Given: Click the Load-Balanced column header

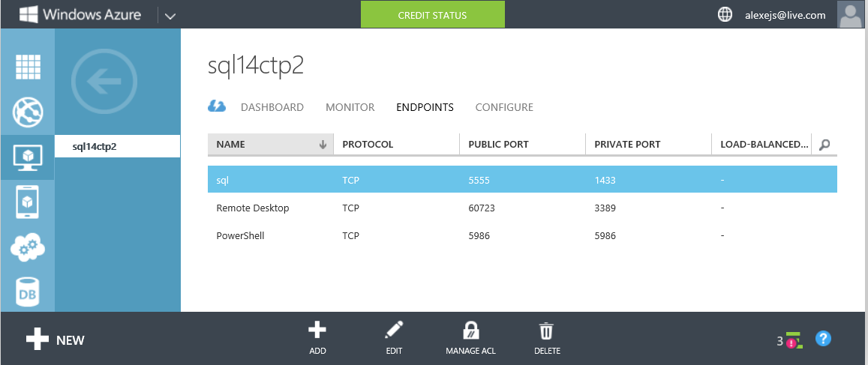Looking at the screenshot, I should click(761, 145).
